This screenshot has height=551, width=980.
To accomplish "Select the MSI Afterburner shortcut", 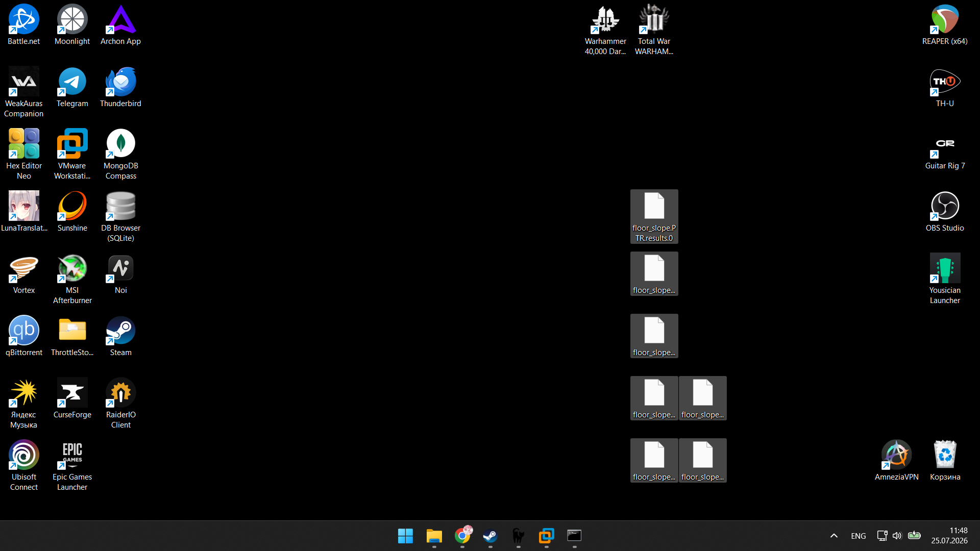I will (x=72, y=279).
